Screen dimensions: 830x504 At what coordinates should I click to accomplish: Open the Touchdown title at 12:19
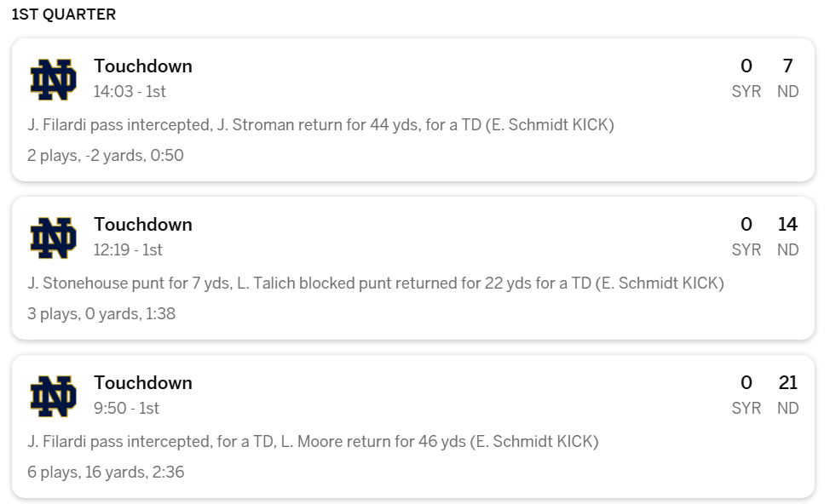[x=143, y=225]
